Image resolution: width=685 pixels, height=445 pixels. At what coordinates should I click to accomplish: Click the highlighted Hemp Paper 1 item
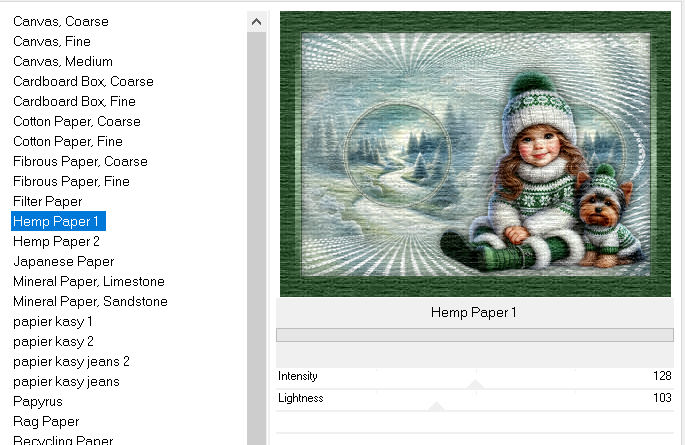(x=58, y=221)
